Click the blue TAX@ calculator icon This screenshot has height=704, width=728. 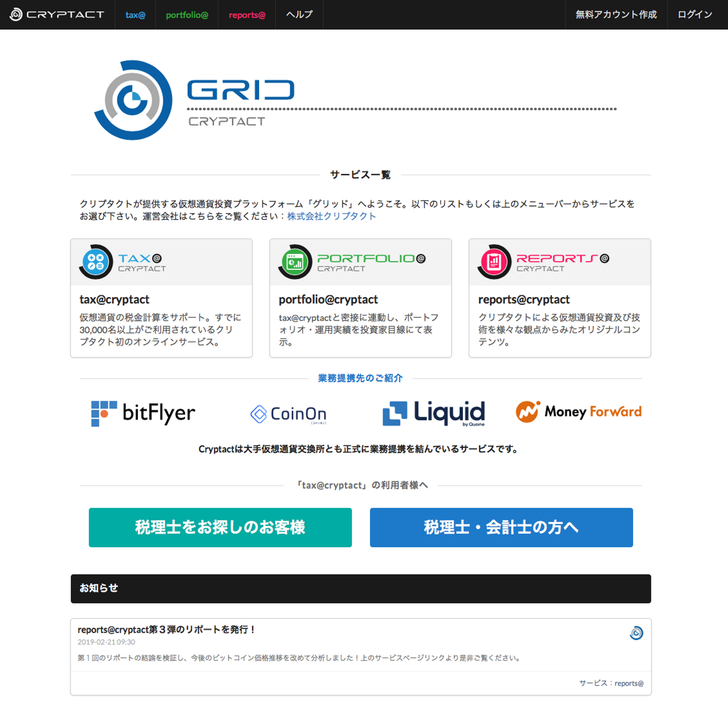[x=96, y=262]
